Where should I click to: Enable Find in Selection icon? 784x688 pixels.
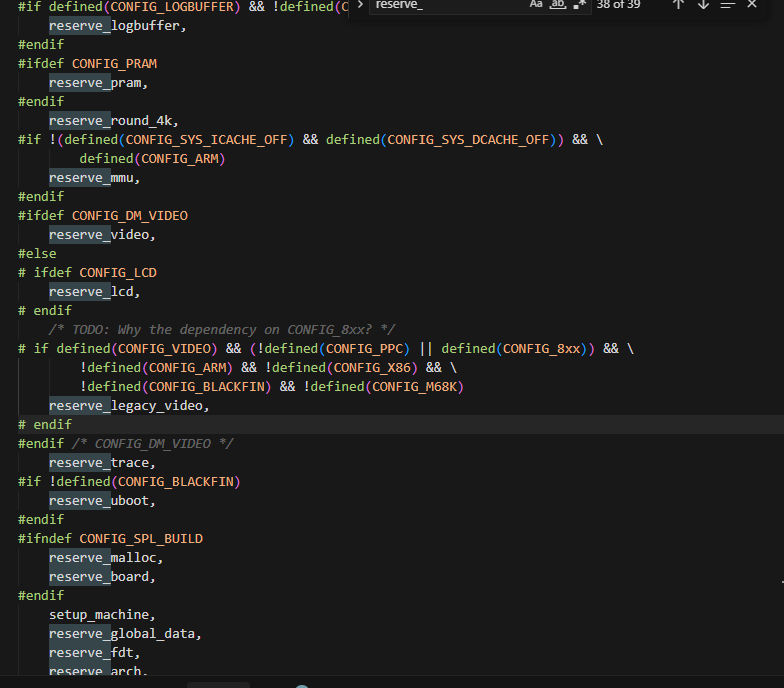728,4
